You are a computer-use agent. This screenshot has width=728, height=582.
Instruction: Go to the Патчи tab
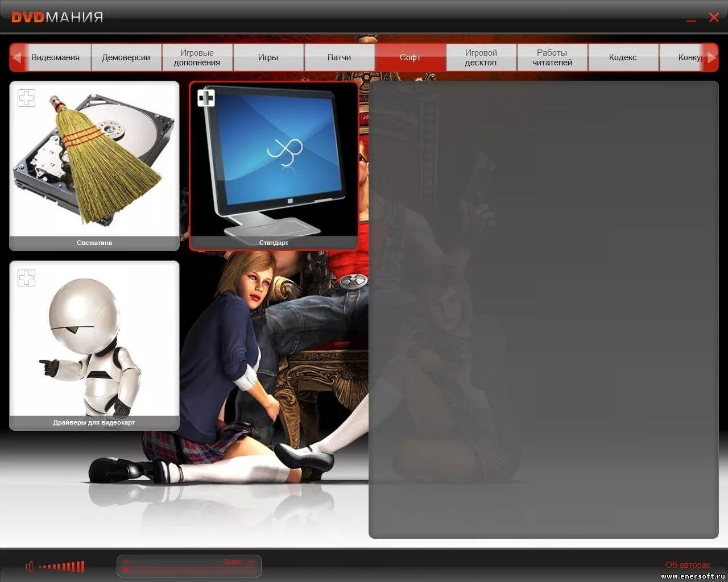pyautogui.click(x=339, y=57)
